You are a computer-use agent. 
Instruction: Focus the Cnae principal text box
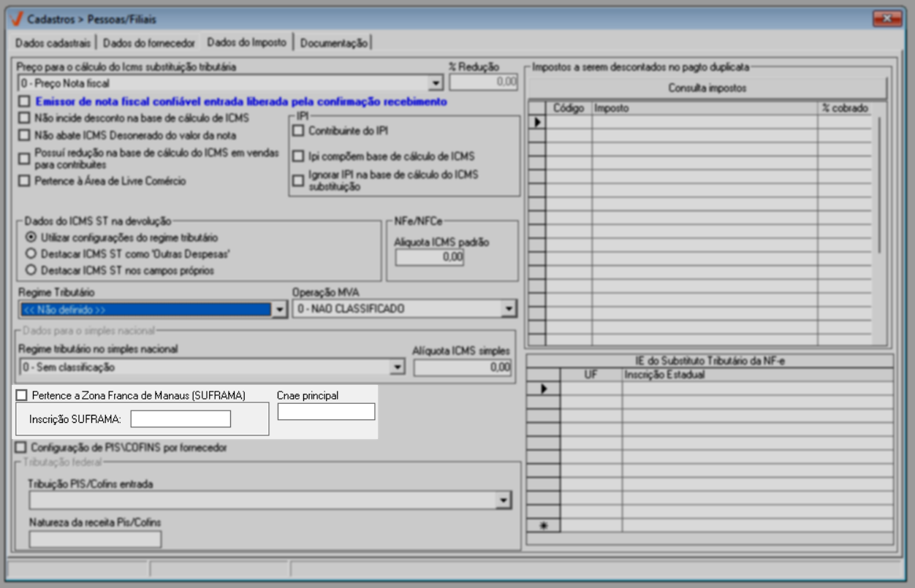click(326, 412)
